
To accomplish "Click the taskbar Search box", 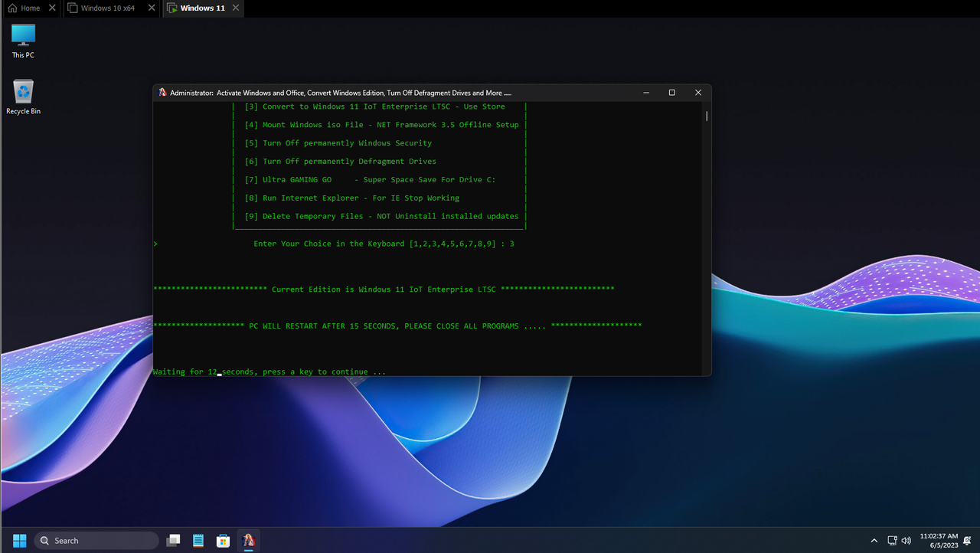I will [x=96, y=541].
